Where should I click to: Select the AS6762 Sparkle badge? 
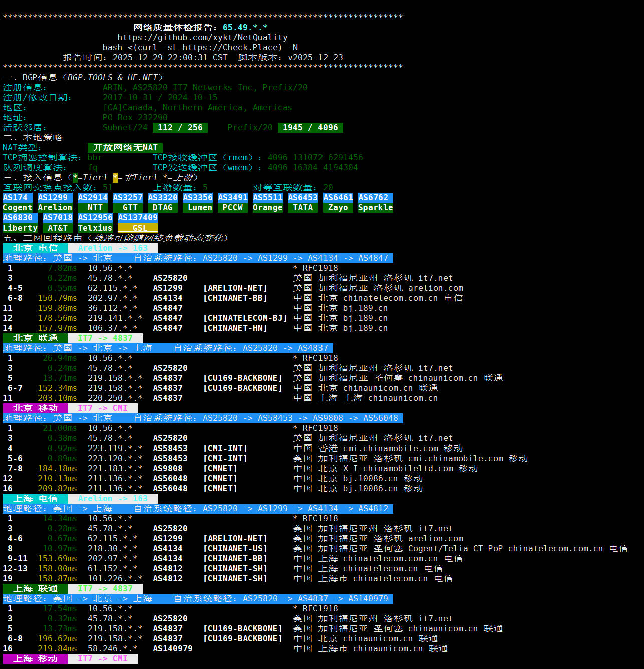point(375,203)
